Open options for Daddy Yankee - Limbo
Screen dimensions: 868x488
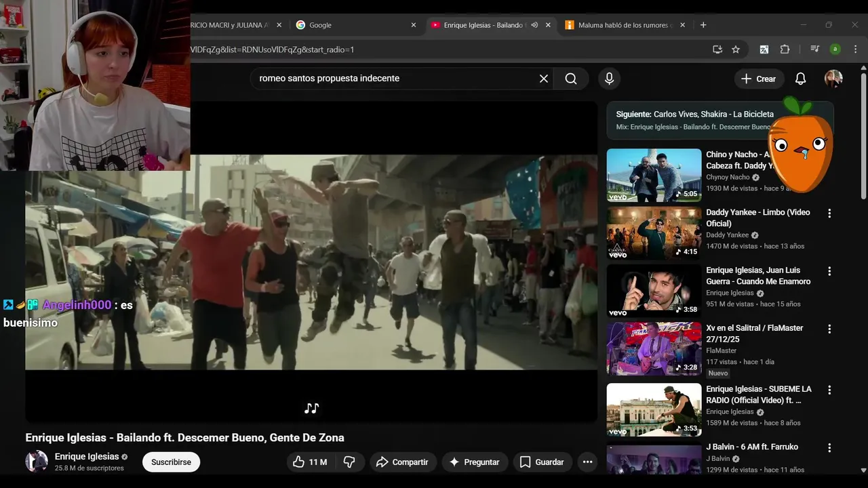tap(829, 213)
